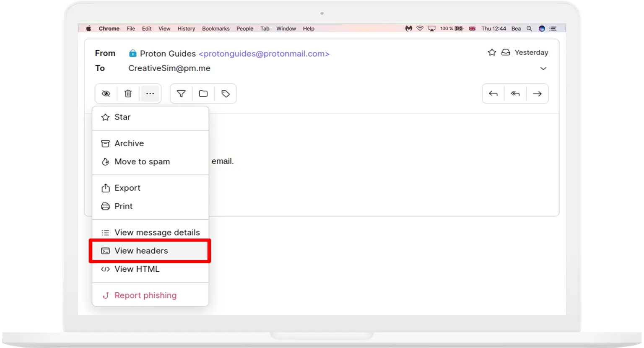Click the Yesterday date label
Viewport: 644px width, 348px height.
[531, 52]
